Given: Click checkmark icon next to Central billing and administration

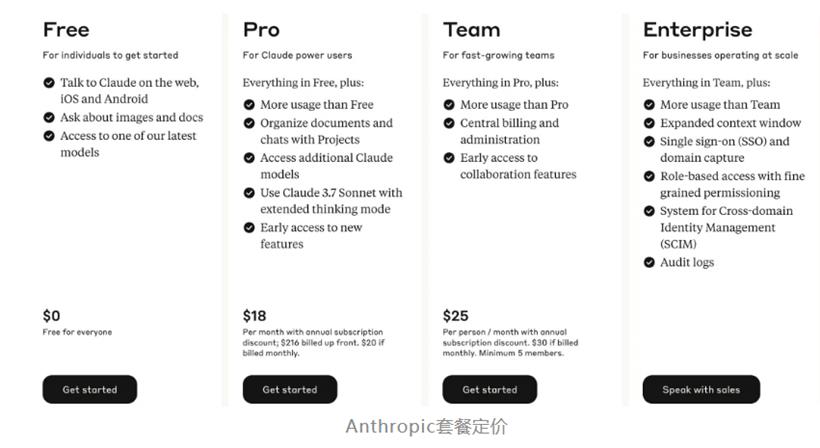Looking at the screenshot, I should pos(449,123).
